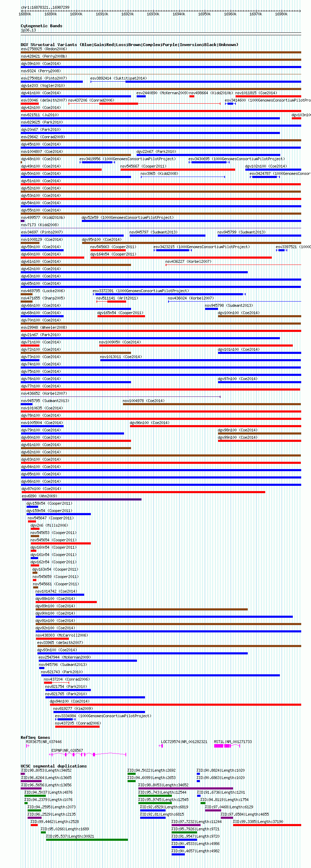Select variant nsv821743 (Park2010)
The height and width of the screenshot is (868, 311).
coord(62,672)
